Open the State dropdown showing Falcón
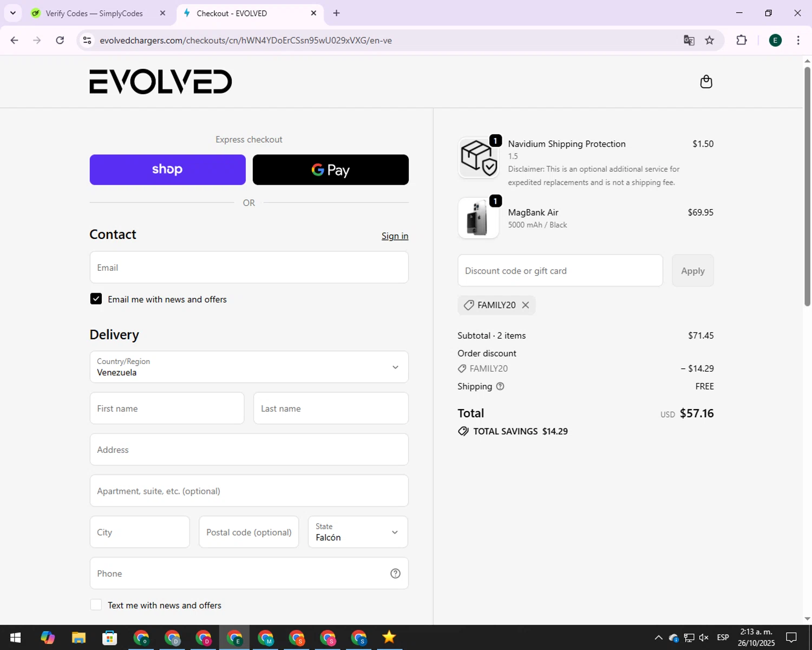The width and height of the screenshot is (812, 650). coord(358,532)
